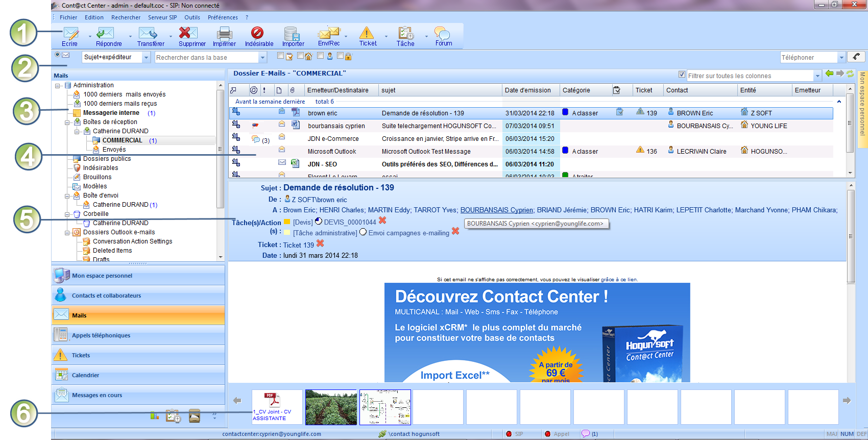Click the Transférer forward icon

[148, 33]
